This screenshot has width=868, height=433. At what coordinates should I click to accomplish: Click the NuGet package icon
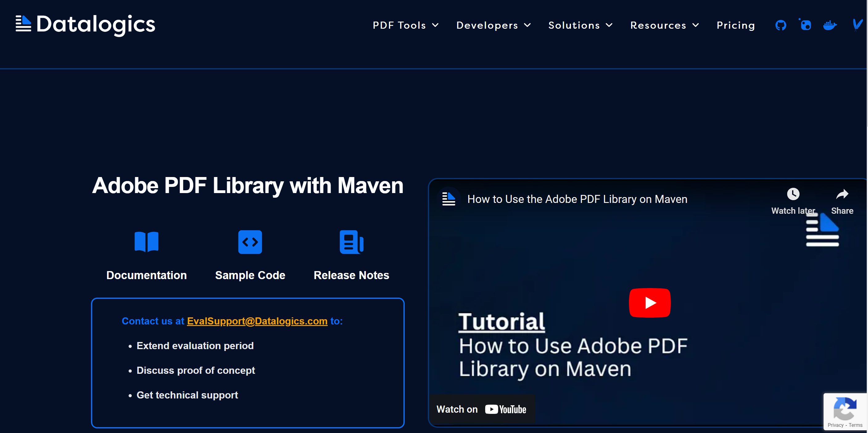805,25
